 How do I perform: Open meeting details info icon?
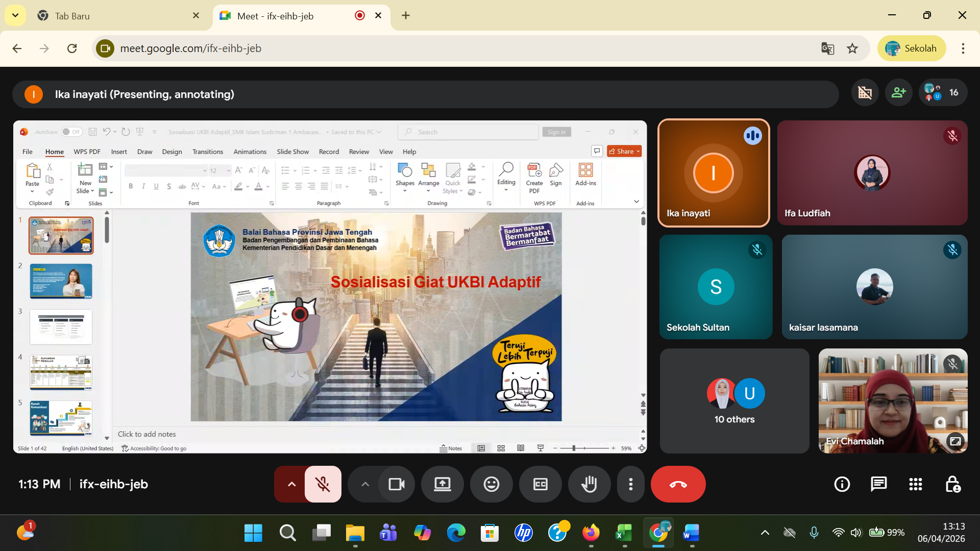pyautogui.click(x=842, y=484)
